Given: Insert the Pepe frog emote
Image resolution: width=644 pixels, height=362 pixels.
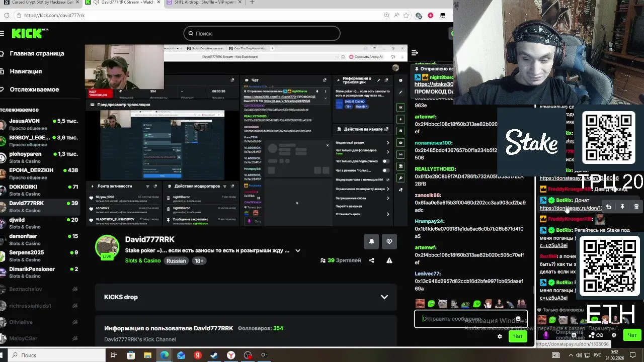Looking at the screenshot, I should coord(465,303).
